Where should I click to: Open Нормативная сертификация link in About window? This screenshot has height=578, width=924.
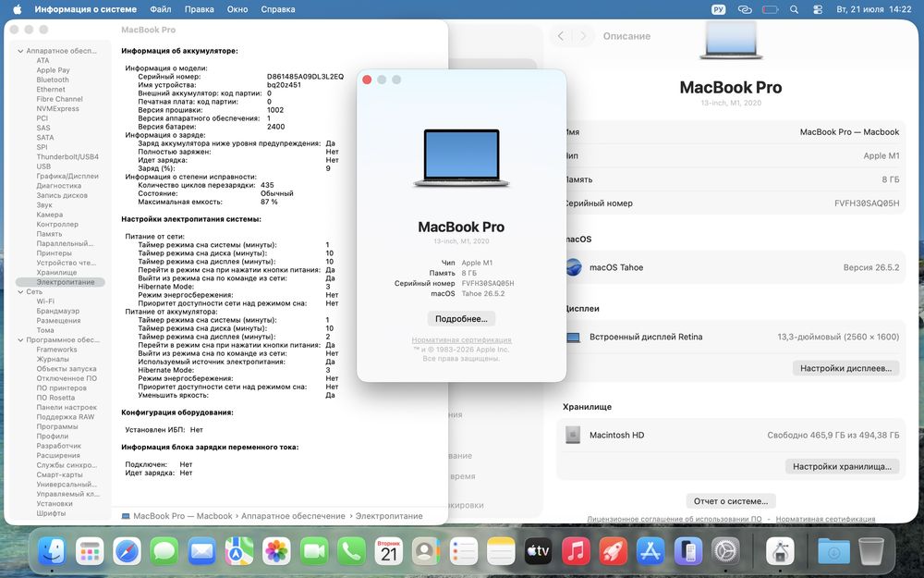[461, 340]
